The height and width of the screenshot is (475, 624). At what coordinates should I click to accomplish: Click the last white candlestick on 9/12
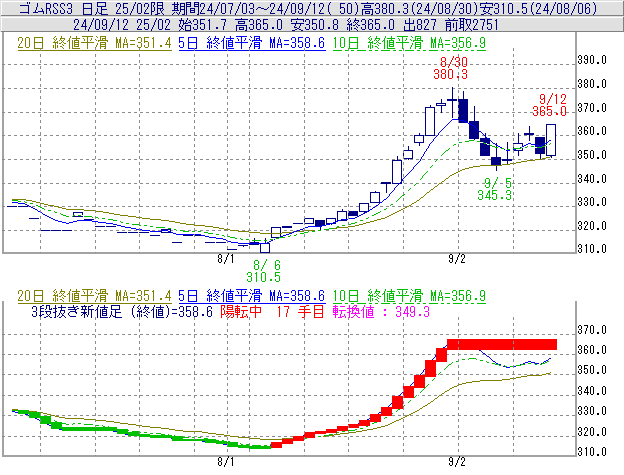click(551, 140)
